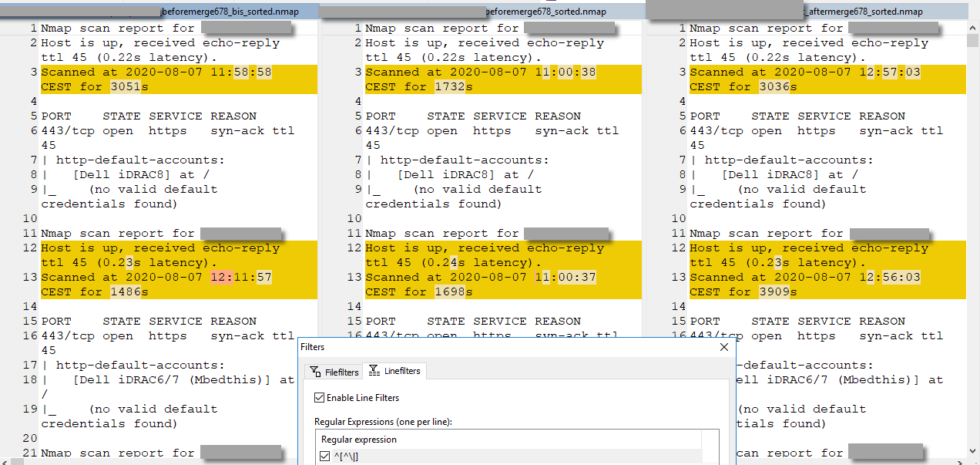Click the Linefilters funnel icon
The width and height of the screenshot is (980, 465).
click(x=373, y=369)
